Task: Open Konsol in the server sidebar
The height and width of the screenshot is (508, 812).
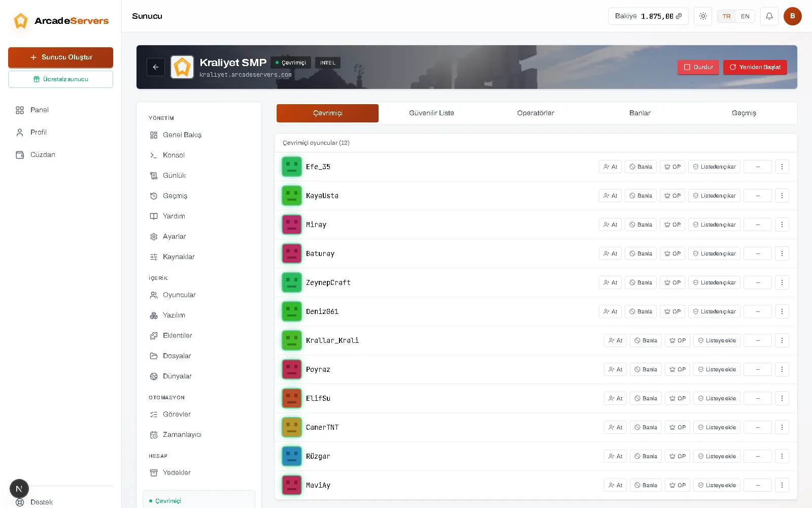Action: coord(199,155)
